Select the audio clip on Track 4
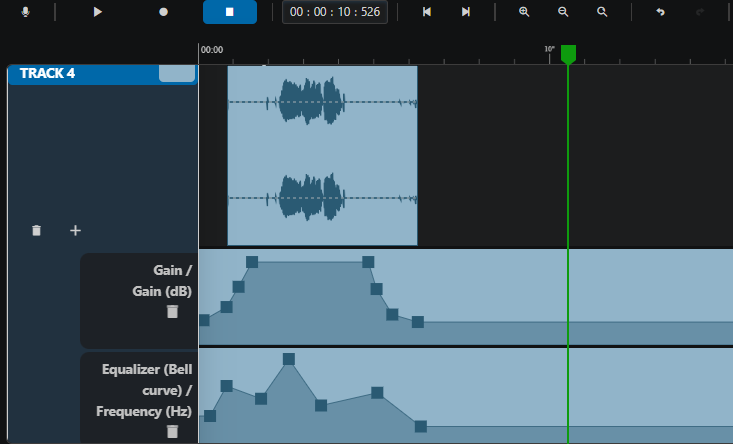 322,156
